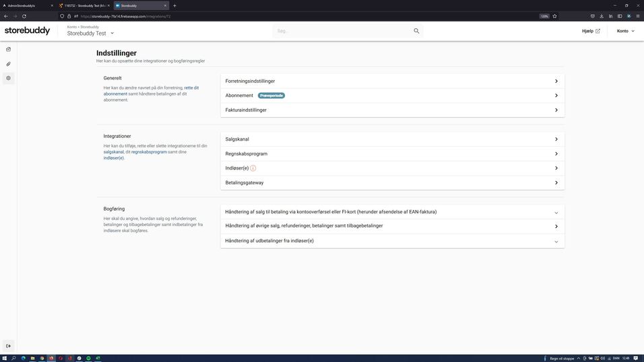644x362 pixels.
Task: Reload the page using the browser refresh icon
Action: coord(24,16)
